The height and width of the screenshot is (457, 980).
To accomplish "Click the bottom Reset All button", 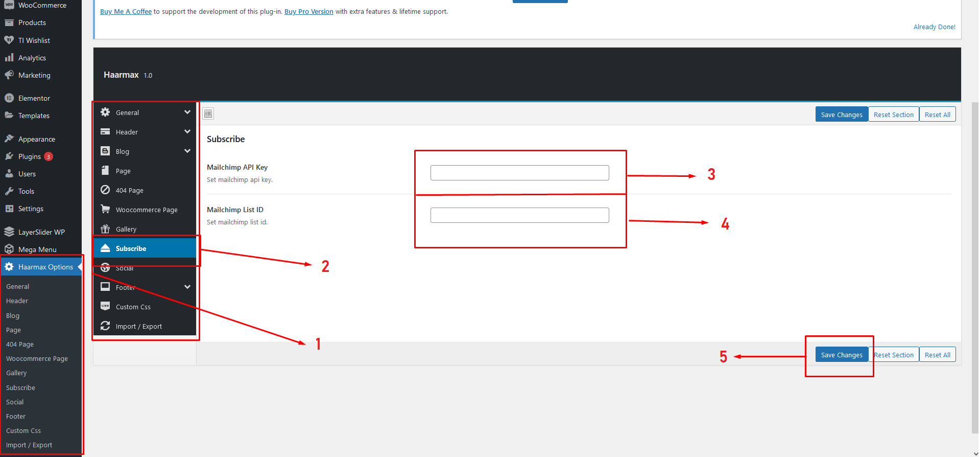I will click(938, 355).
